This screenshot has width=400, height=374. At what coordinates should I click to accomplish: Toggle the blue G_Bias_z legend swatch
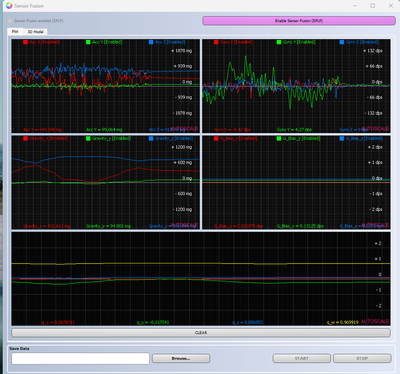[x=342, y=138]
